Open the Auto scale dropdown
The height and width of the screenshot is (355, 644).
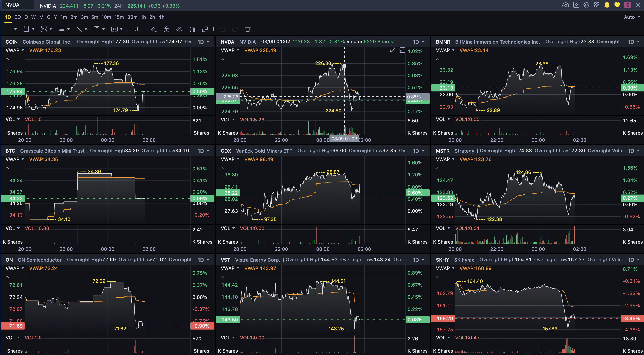(632, 17)
